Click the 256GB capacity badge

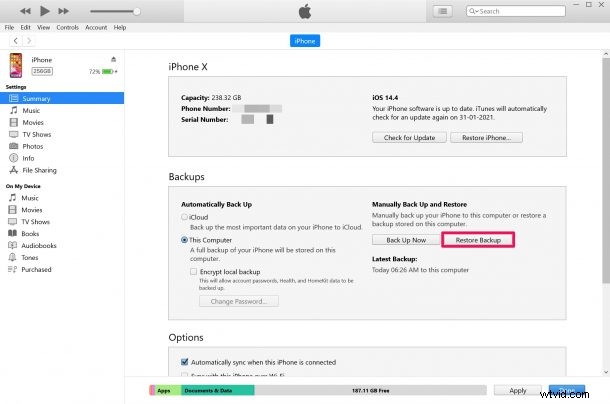pos(42,71)
